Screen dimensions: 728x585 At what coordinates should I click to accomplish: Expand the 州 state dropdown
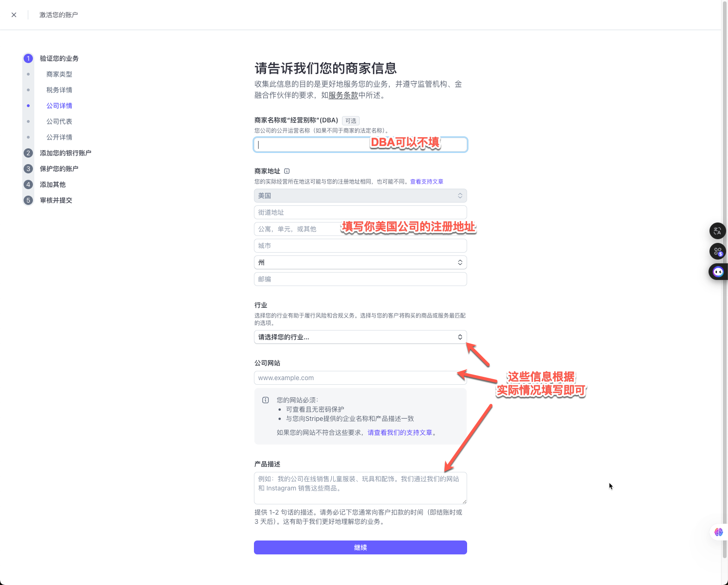coord(360,262)
